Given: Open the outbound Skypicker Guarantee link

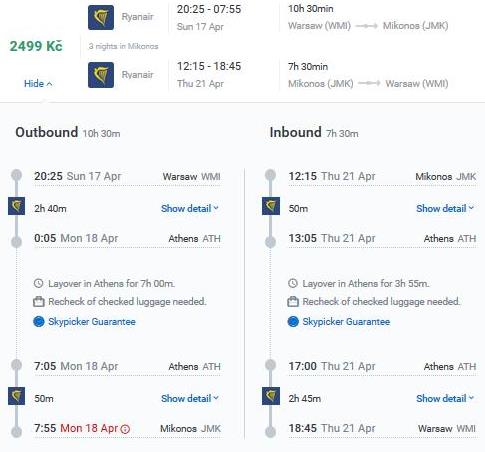Looking at the screenshot, I should pyautogui.click(x=92, y=322).
